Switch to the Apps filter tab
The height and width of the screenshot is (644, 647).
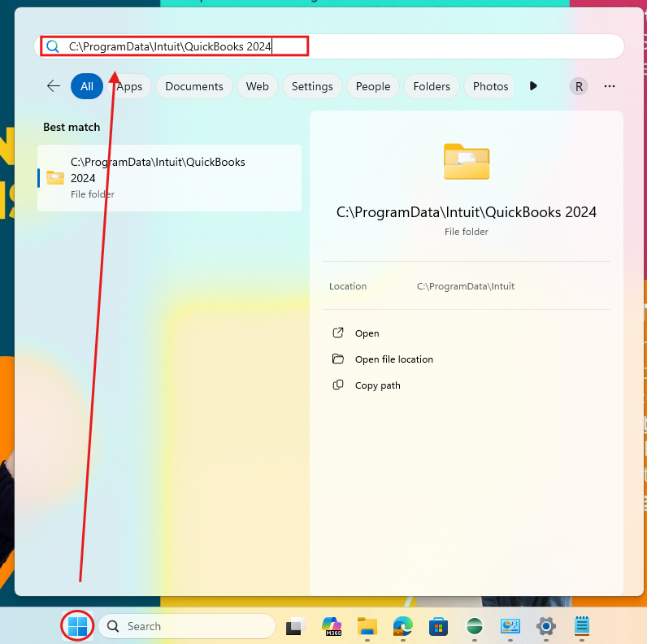pyautogui.click(x=129, y=86)
